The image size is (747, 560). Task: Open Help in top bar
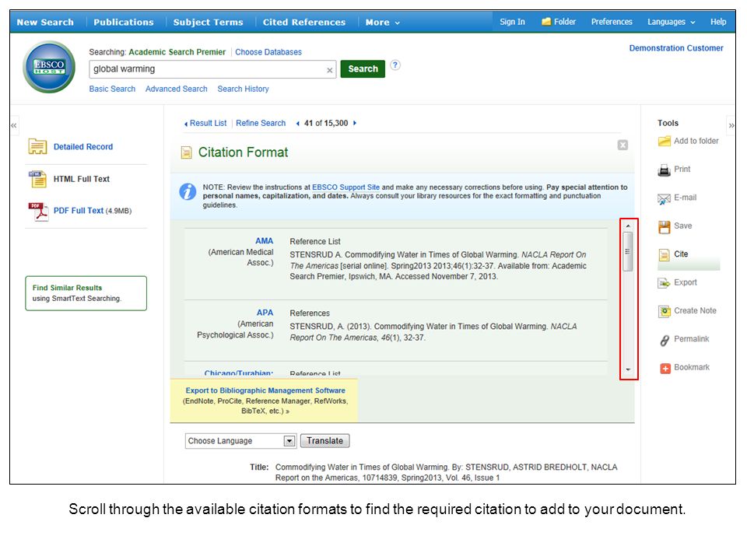point(718,22)
